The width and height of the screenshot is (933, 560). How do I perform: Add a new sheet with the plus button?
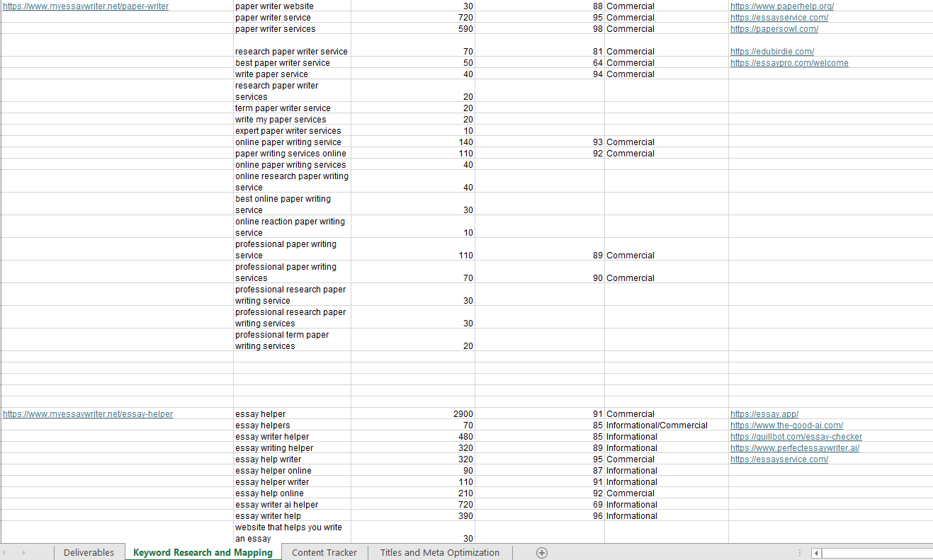542,552
